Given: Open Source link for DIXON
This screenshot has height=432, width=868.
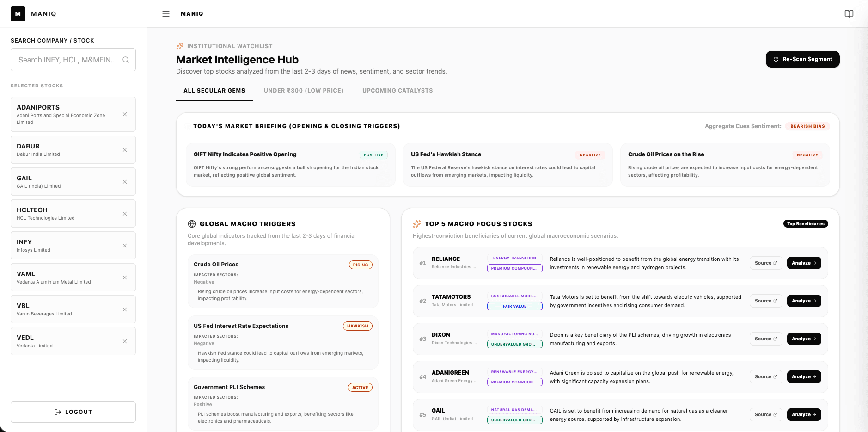Looking at the screenshot, I should click(x=766, y=339).
